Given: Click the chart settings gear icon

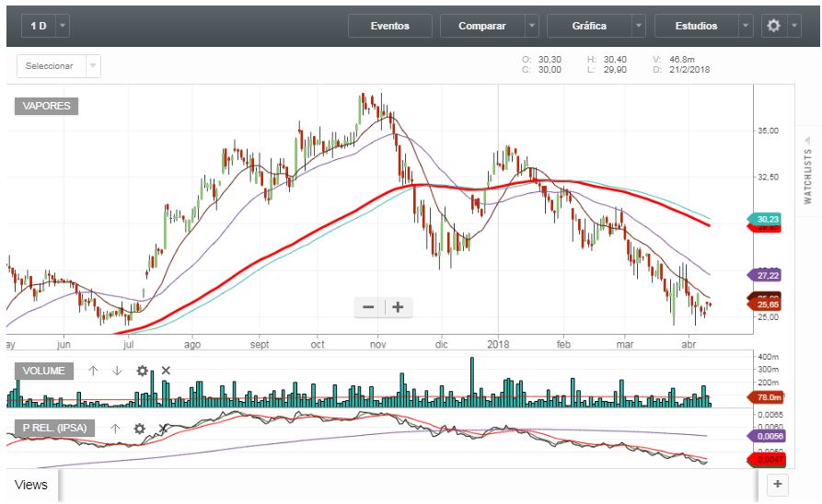Looking at the screenshot, I should click(x=773, y=26).
